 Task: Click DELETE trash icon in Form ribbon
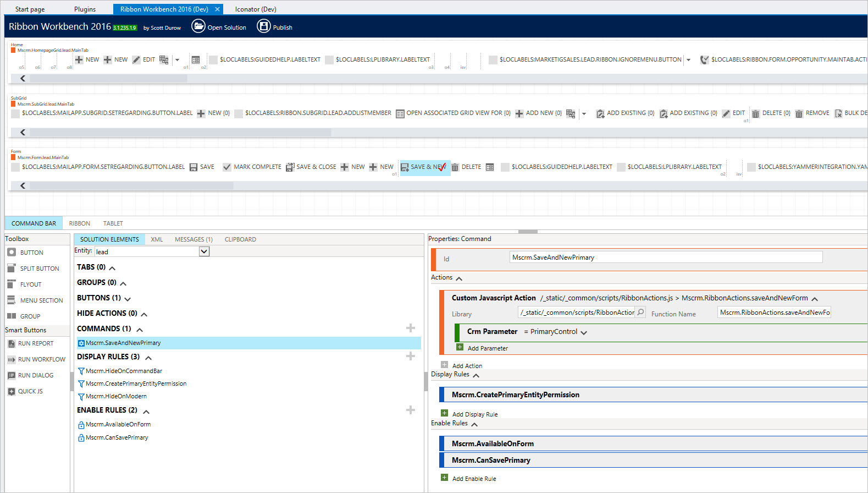point(455,167)
